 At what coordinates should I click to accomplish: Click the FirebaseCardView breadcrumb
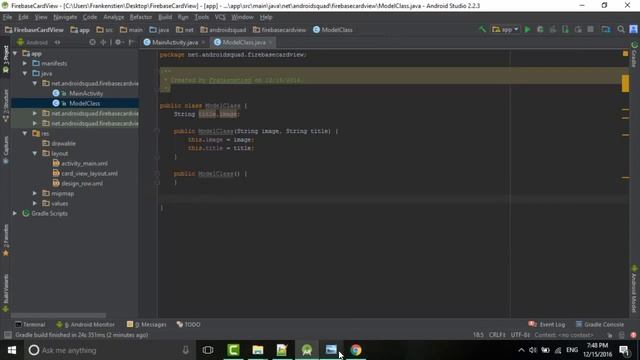tap(34, 30)
